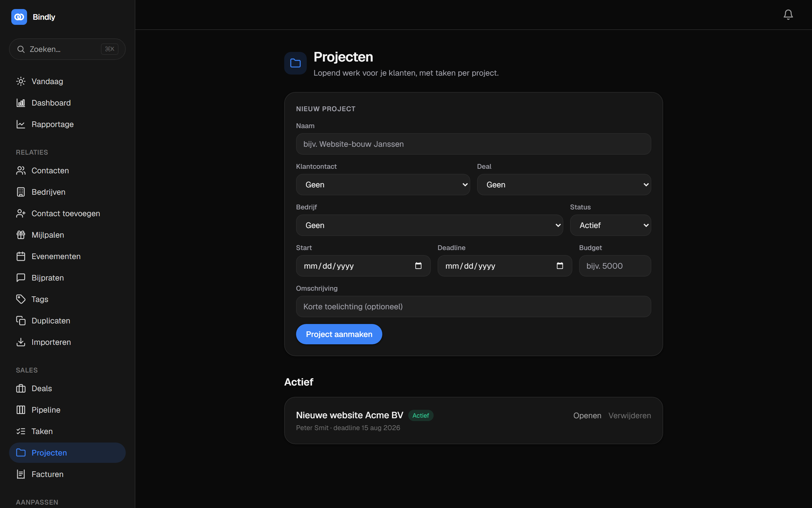Click the green Actief status badge
The image size is (812, 508).
420,416
